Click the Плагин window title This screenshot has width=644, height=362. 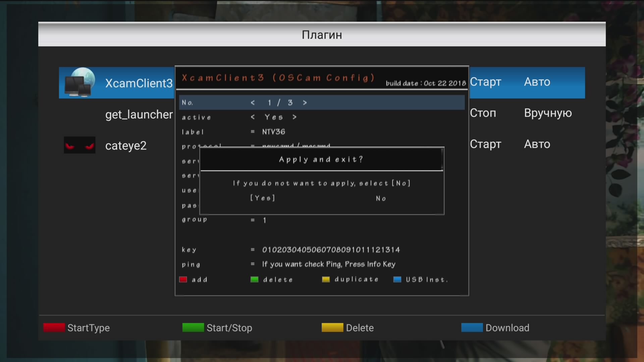click(322, 35)
